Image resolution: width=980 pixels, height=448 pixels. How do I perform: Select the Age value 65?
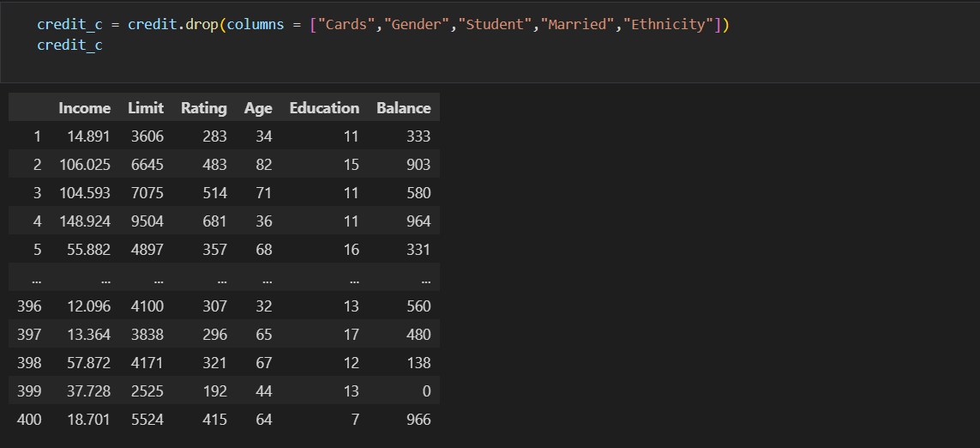coord(264,334)
